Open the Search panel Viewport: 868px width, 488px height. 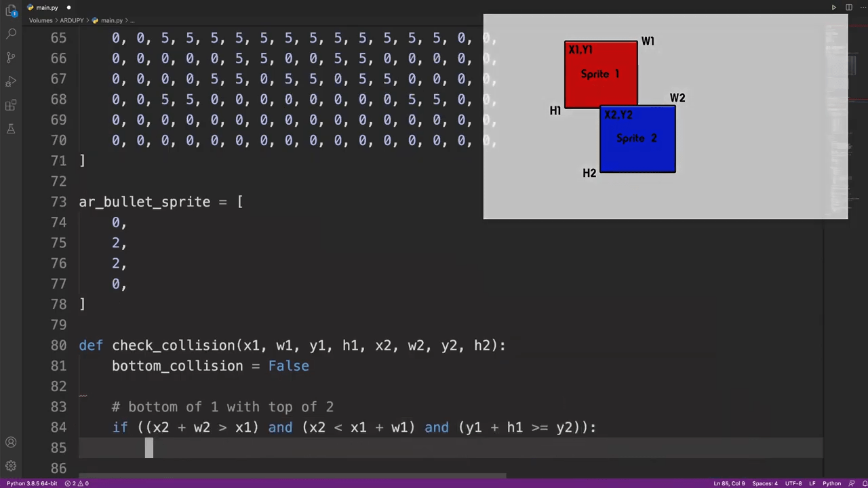coord(11,33)
